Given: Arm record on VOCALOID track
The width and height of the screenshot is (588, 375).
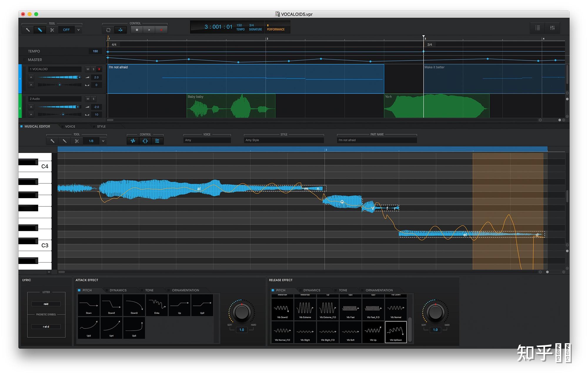Looking at the screenshot, I should pos(99,69).
